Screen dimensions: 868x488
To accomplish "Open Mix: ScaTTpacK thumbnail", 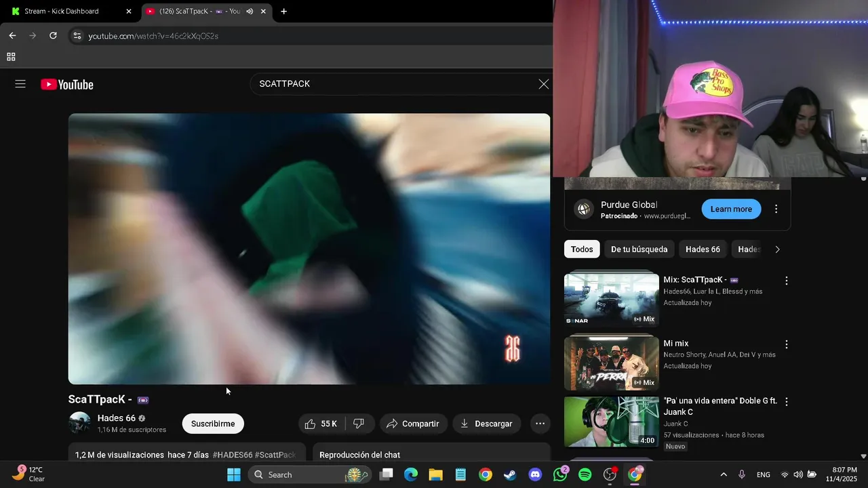I will 612,300.
